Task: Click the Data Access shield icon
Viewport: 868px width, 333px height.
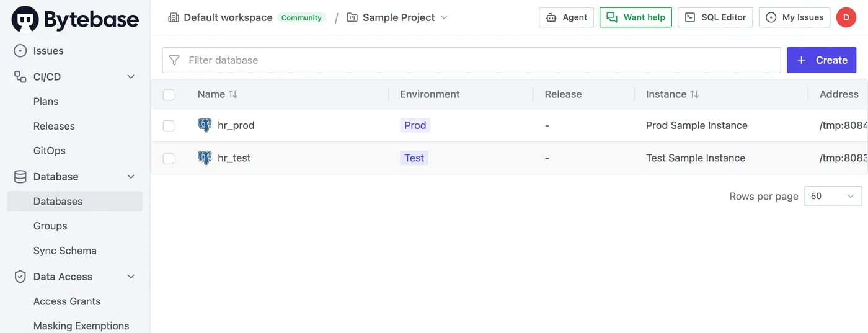Action: 20,277
